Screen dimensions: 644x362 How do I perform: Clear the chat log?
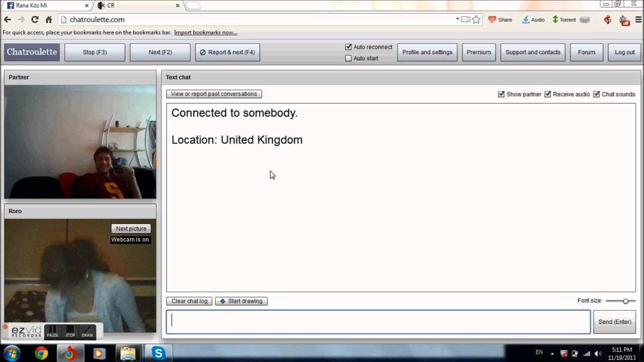189,301
